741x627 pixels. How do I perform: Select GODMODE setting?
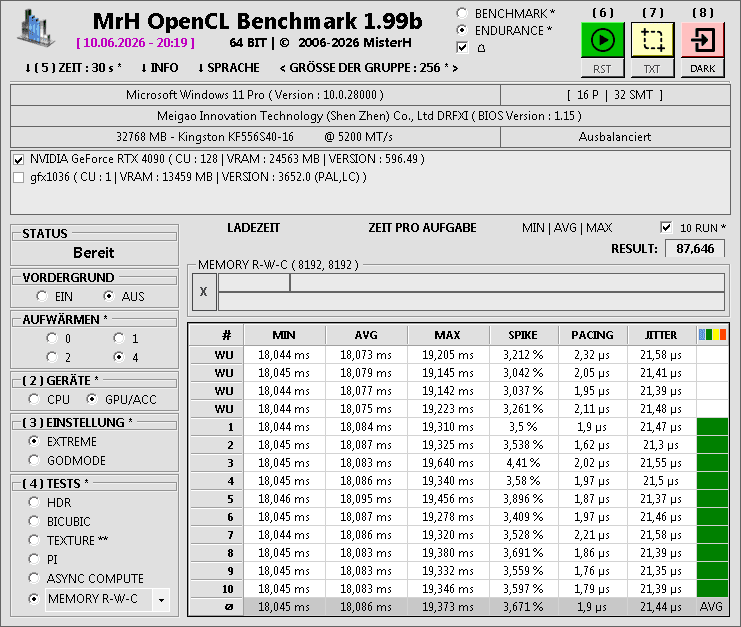[34, 460]
